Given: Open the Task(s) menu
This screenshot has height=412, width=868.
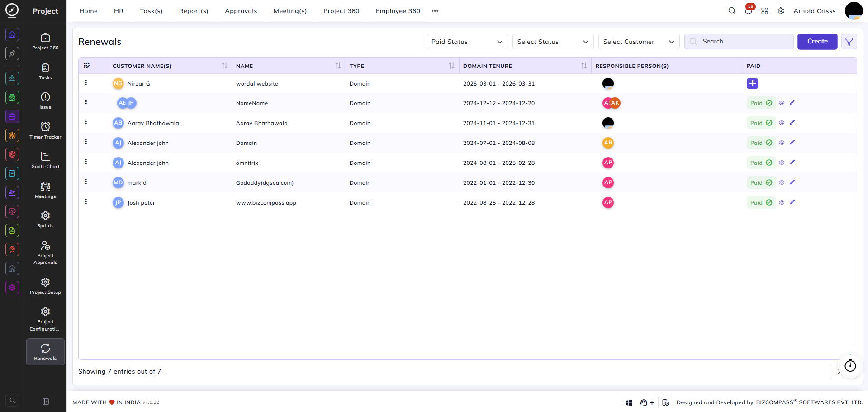Looking at the screenshot, I should [151, 11].
